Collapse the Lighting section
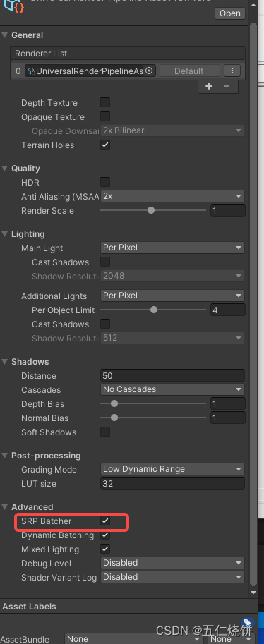Viewport: 264px width, 644px height. [x=5, y=234]
